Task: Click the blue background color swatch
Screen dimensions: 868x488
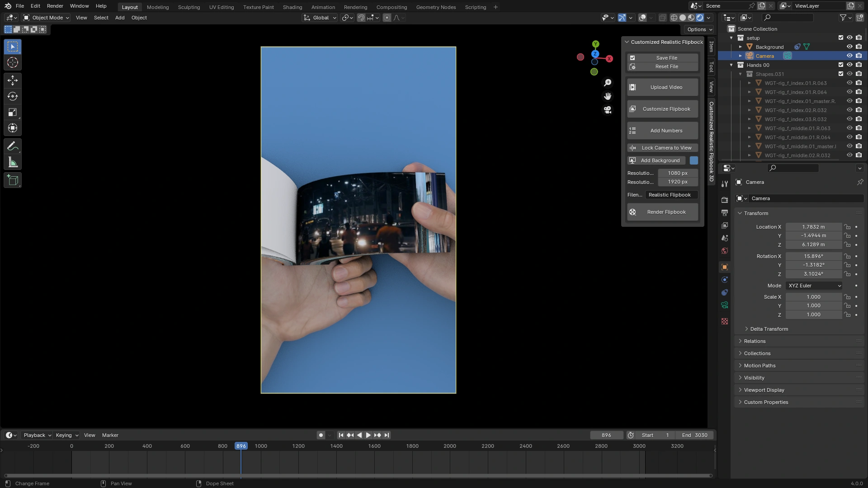Action: point(694,160)
